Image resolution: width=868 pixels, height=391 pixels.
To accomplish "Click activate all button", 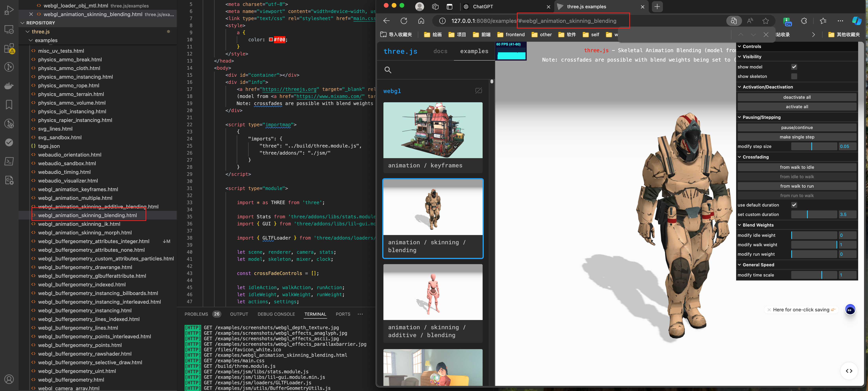I will (x=797, y=107).
